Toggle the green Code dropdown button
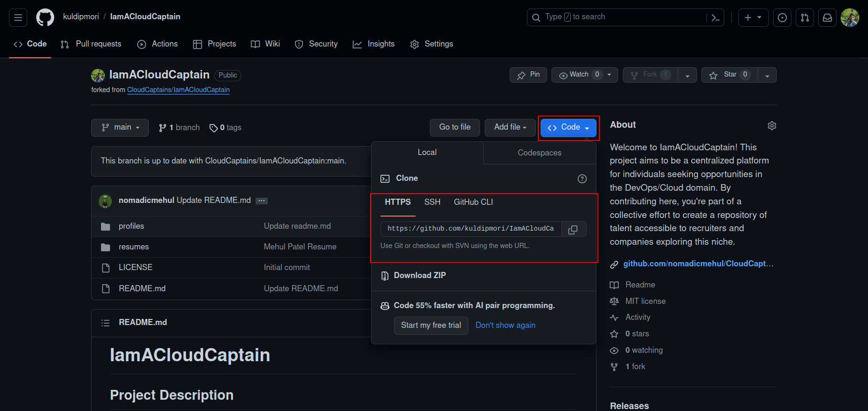The width and height of the screenshot is (868, 411). (568, 128)
